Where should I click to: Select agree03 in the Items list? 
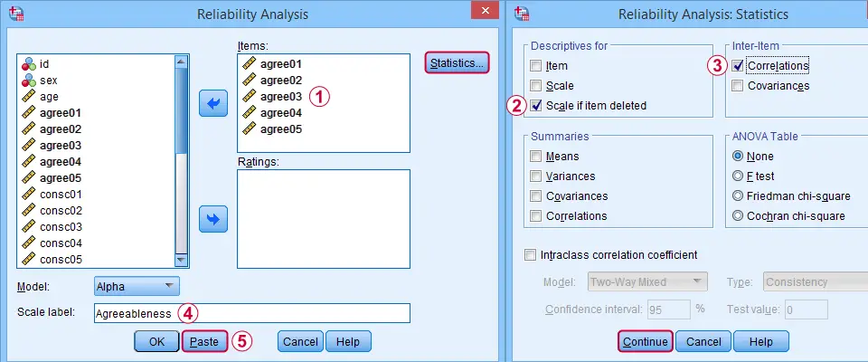tap(280, 97)
